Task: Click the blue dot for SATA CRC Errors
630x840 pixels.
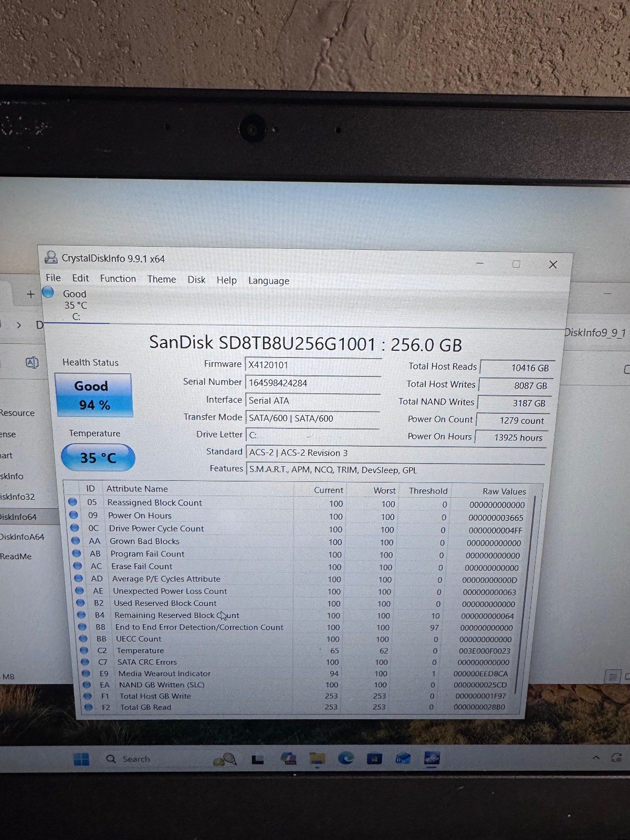Action: [x=85, y=661]
